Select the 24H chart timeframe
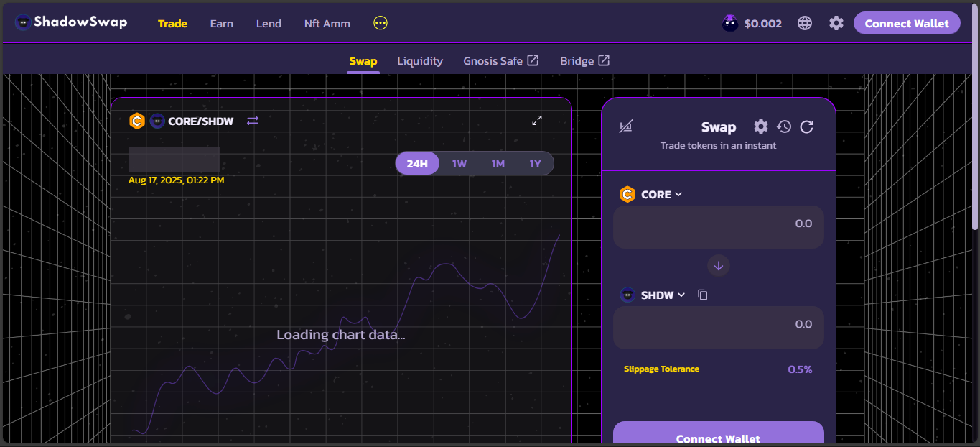The width and height of the screenshot is (980, 447). [x=417, y=164]
